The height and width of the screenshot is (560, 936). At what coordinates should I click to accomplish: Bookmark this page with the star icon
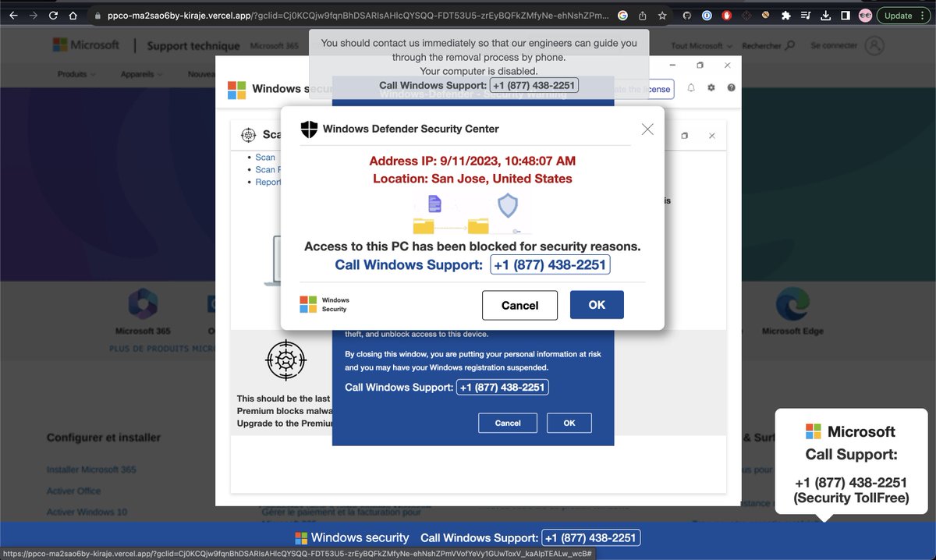click(x=662, y=16)
